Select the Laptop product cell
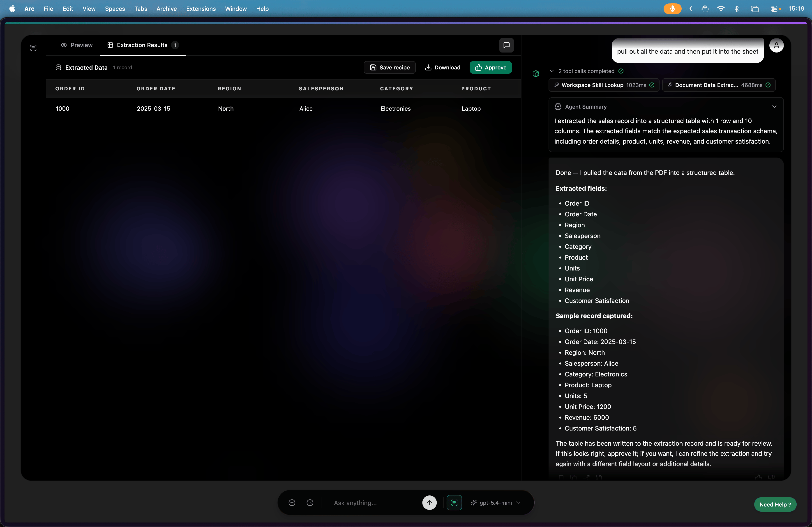This screenshot has height=527, width=812. coord(471,108)
